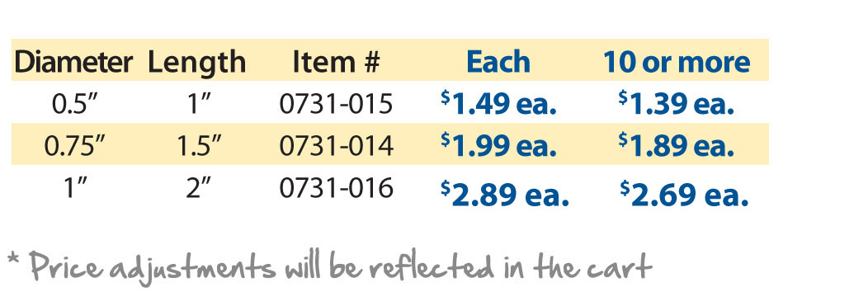Click the price adjustments footnote text
Image resolution: width=868 pixels, height=306 pixels.
330,266
